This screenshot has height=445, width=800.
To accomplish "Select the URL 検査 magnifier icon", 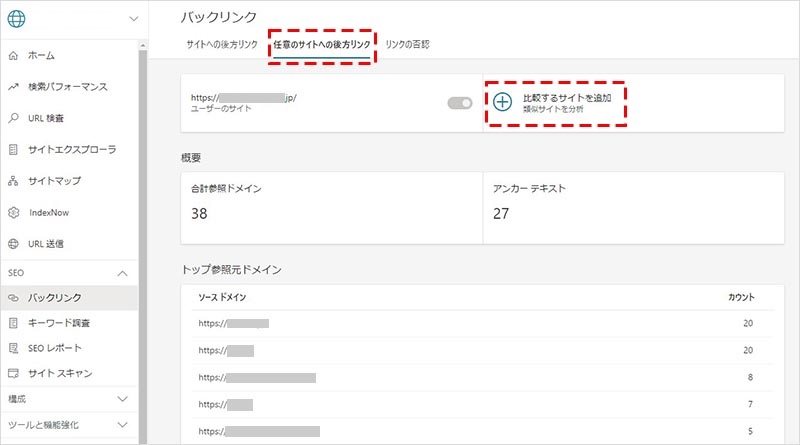I will tap(13, 118).
